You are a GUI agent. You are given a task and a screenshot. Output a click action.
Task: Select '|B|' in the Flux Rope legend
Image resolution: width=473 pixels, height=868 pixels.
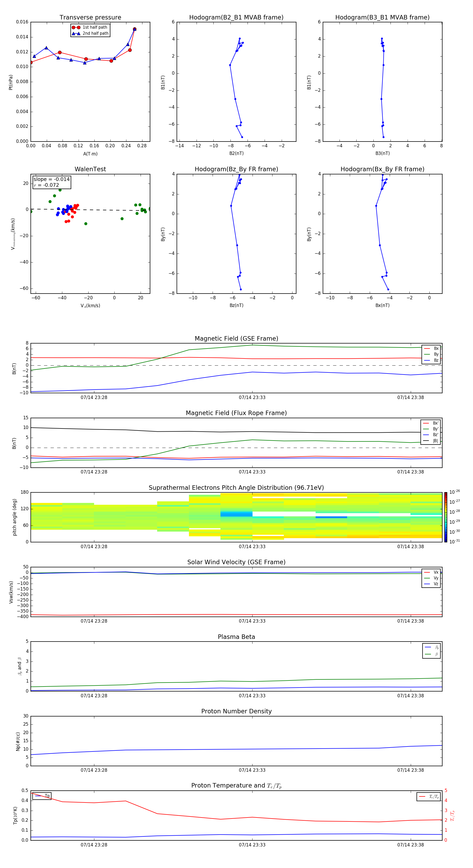(431, 441)
